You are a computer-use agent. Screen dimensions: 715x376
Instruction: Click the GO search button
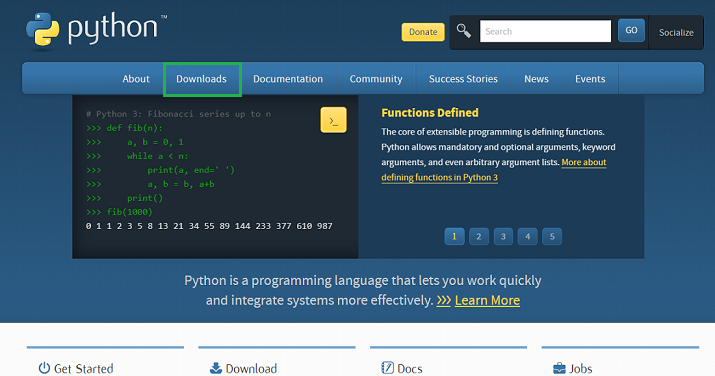point(631,31)
